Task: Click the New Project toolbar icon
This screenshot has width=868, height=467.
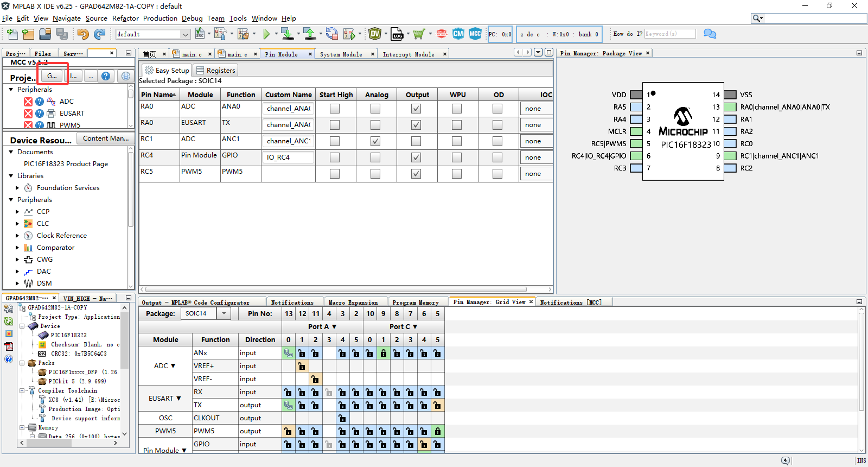Action: tap(28, 34)
